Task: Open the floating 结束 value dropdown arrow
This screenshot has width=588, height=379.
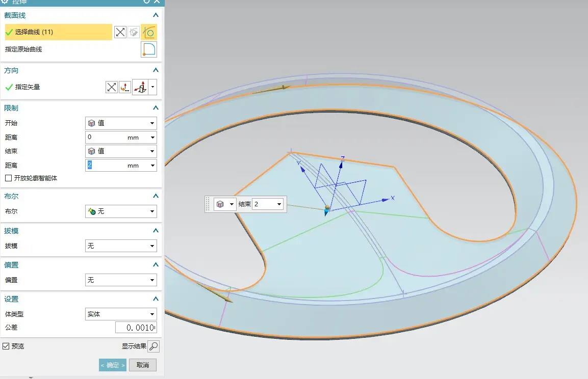Action: [279, 204]
